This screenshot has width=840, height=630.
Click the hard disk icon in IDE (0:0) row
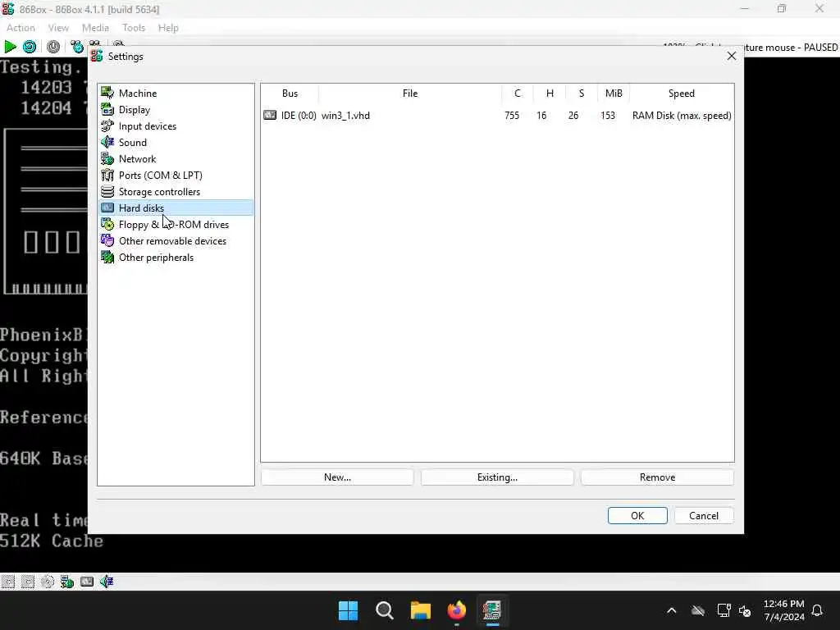tap(270, 115)
